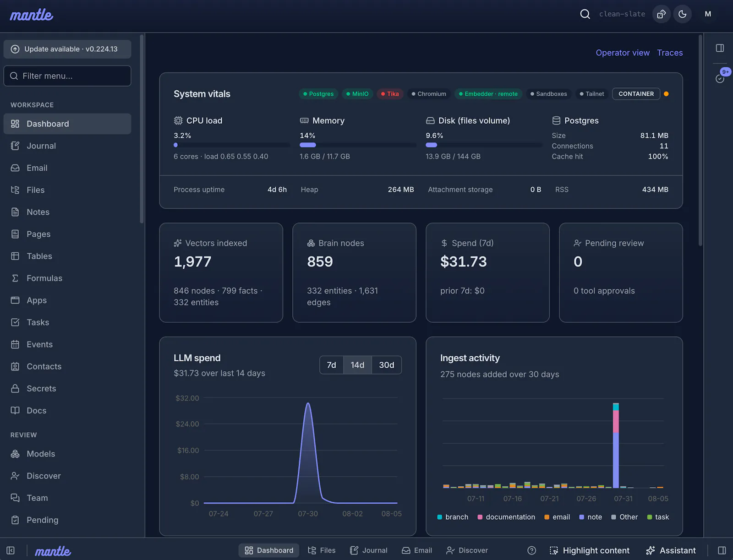Click the Postgres status pill
The height and width of the screenshot is (560, 733).
coord(318,94)
